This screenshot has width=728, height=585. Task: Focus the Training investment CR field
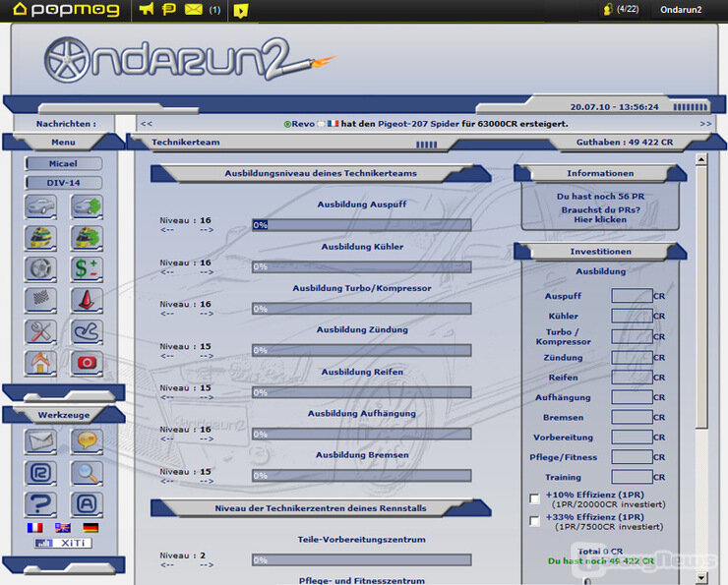[x=633, y=477]
